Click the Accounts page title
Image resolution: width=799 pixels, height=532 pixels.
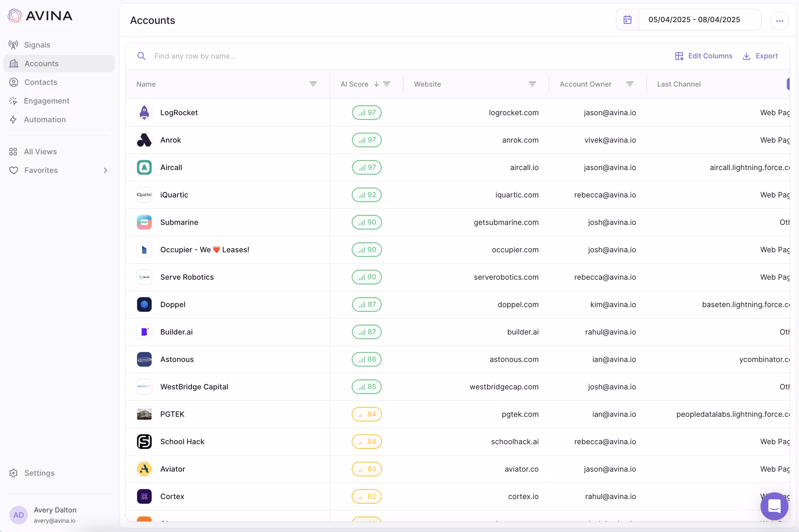pyautogui.click(x=153, y=20)
